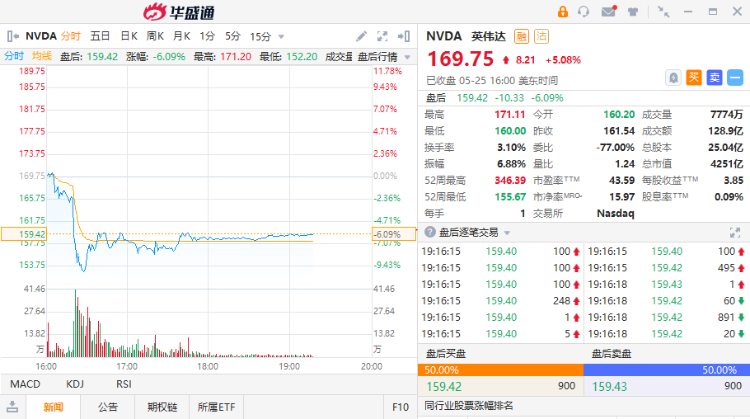Screen dimensions: 750x419
Task: Switch chart to 周K weekly candles
Action: point(155,36)
